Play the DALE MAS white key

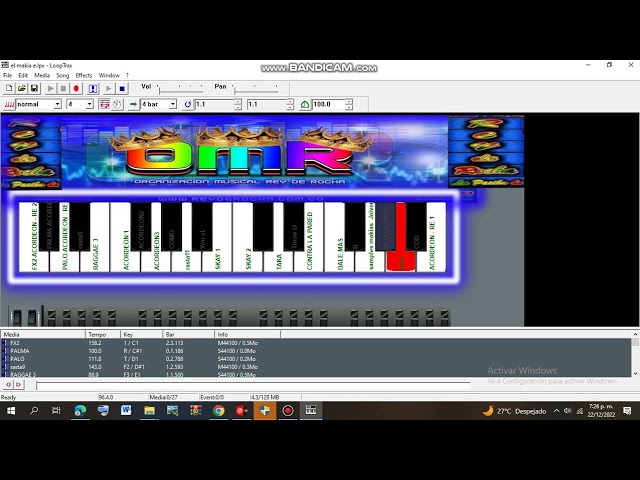(x=340, y=261)
